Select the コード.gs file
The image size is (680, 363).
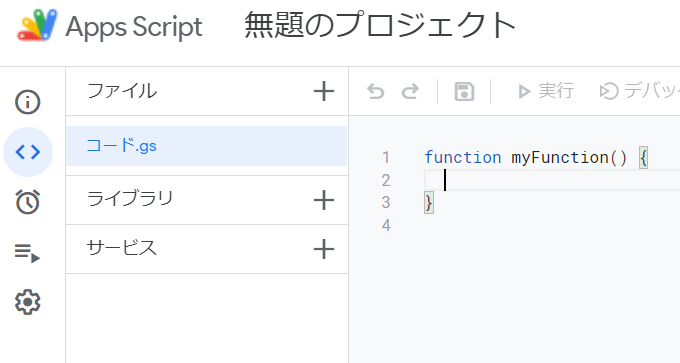click(206, 146)
